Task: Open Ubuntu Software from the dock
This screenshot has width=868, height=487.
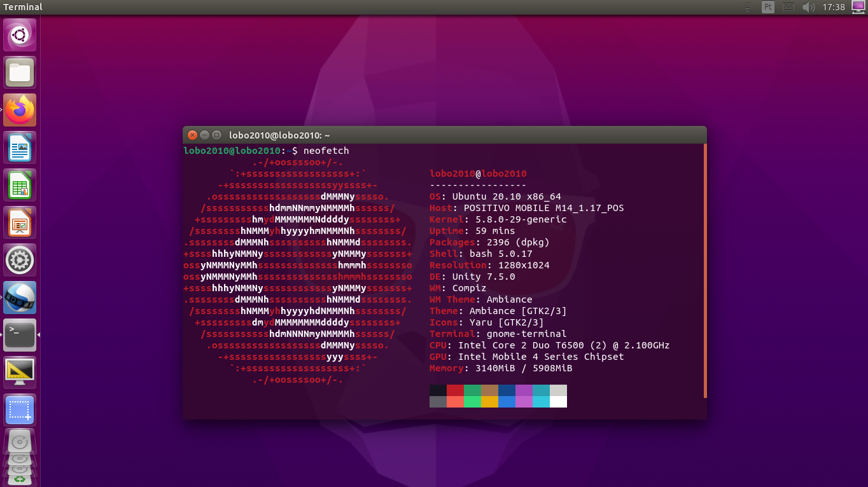Action: [x=19, y=35]
